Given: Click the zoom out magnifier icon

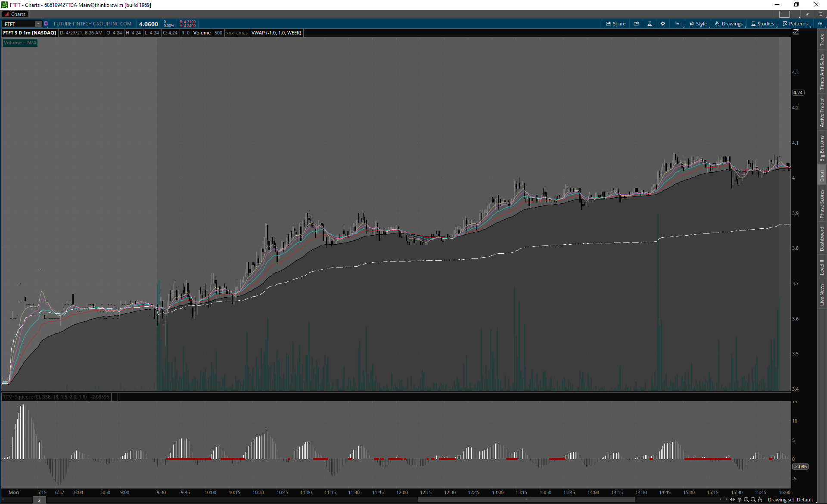Looking at the screenshot, I should tap(753, 500).
